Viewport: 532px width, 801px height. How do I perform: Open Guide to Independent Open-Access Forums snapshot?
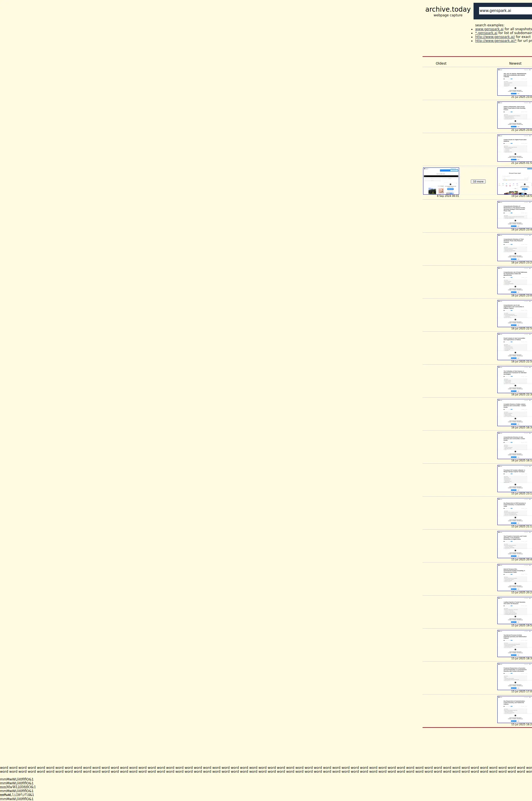514,115
